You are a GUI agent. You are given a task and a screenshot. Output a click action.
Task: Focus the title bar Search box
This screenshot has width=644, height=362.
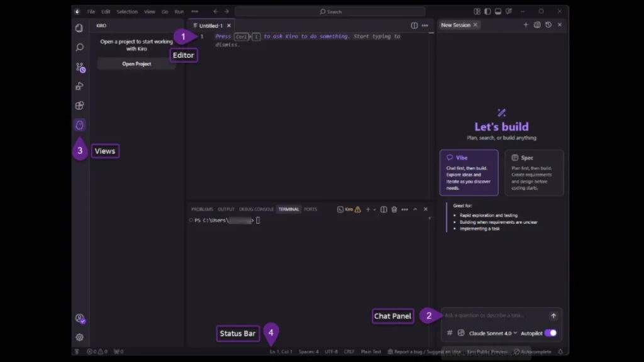(330, 11)
